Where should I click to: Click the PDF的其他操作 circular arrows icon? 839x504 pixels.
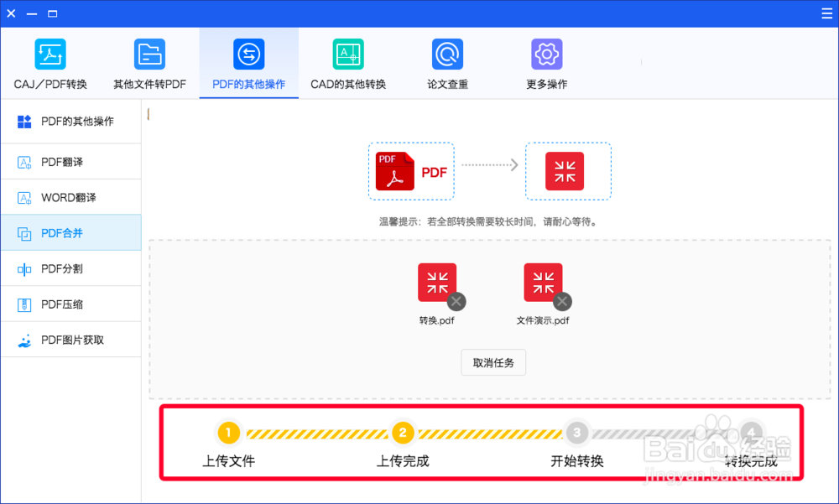pyautogui.click(x=248, y=53)
